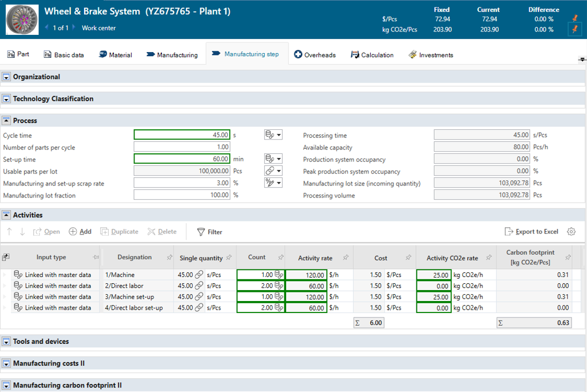The width and height of the screenshot is (587, 392).
Task: Select the pin icon next to kg CO2e/Pcs
Action: 574,29
